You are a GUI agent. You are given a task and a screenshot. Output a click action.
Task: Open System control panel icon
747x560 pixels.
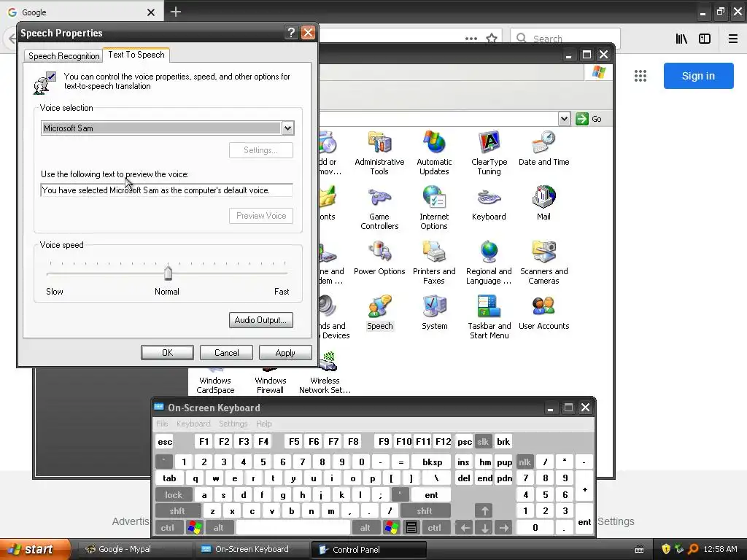[434, 313]
